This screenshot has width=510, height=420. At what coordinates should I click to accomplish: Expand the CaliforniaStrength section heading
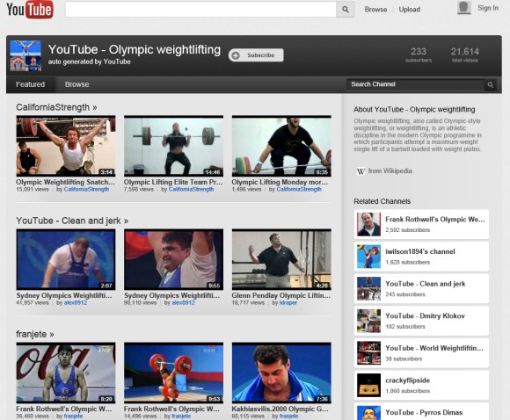point(56,107)
